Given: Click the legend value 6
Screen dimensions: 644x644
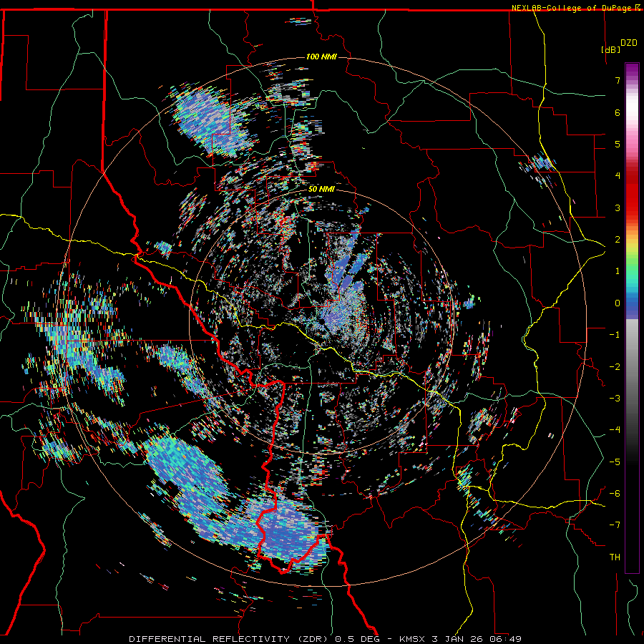Looking at the screenshot, I should coord(618,112).
